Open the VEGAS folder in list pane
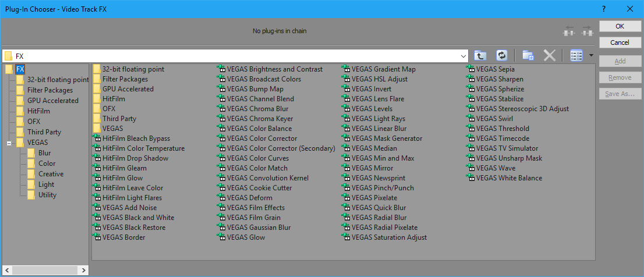Image resolution: width=644 pixels, height=277 pixels. pos(108,129)
